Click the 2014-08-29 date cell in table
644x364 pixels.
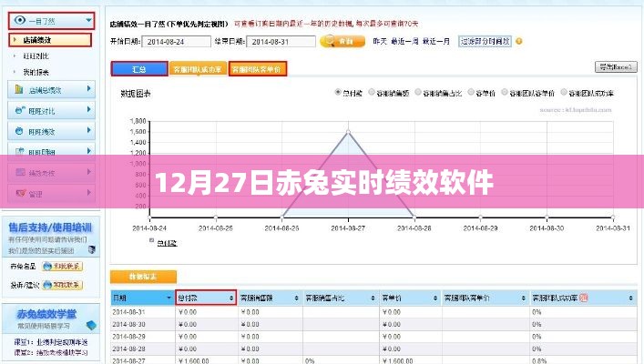pyautogui.click(x=129, y=337)
